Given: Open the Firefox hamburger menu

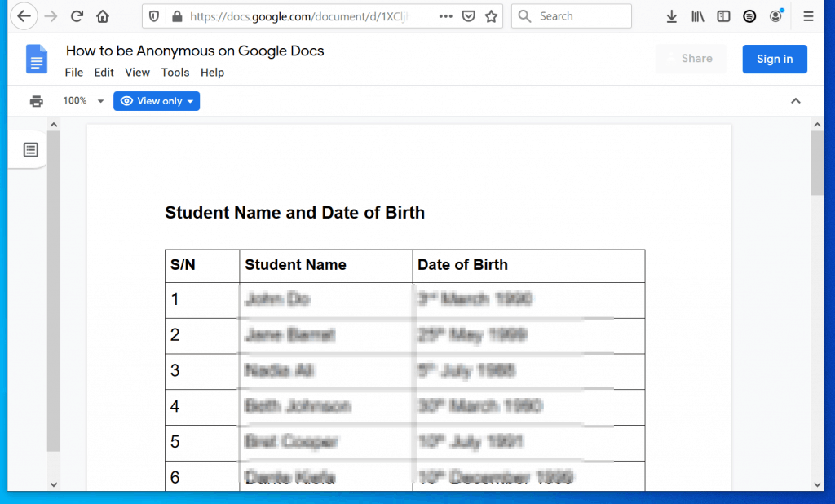Looking at the screenshot, I should tap(808, 16).
